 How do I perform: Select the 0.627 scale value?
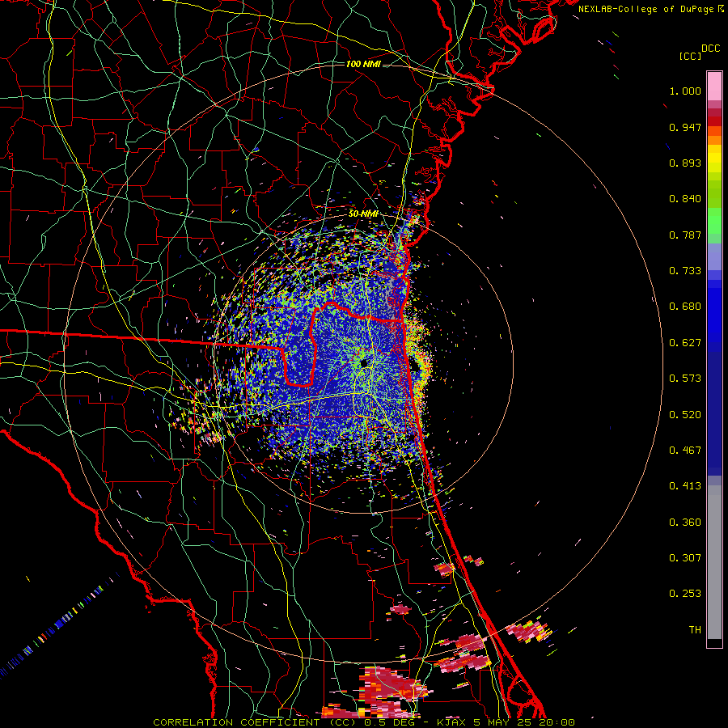point(685,343)
